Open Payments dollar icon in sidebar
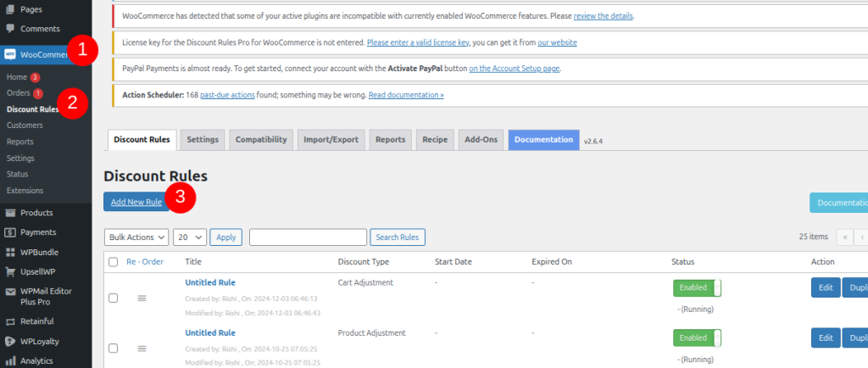 coord(10,232)
